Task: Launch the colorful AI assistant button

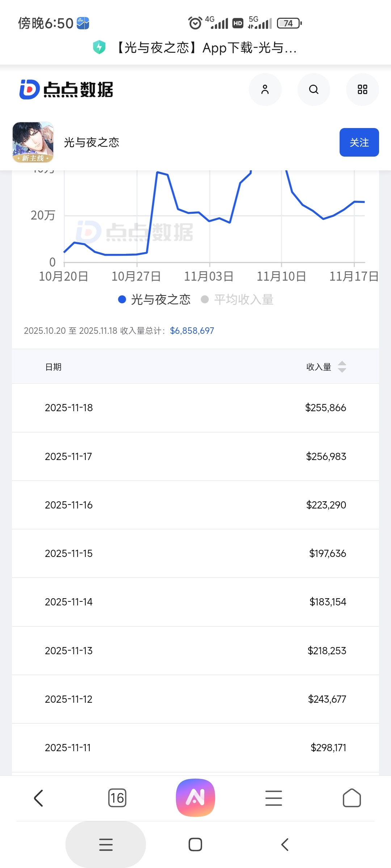Action: click(195, 797)
